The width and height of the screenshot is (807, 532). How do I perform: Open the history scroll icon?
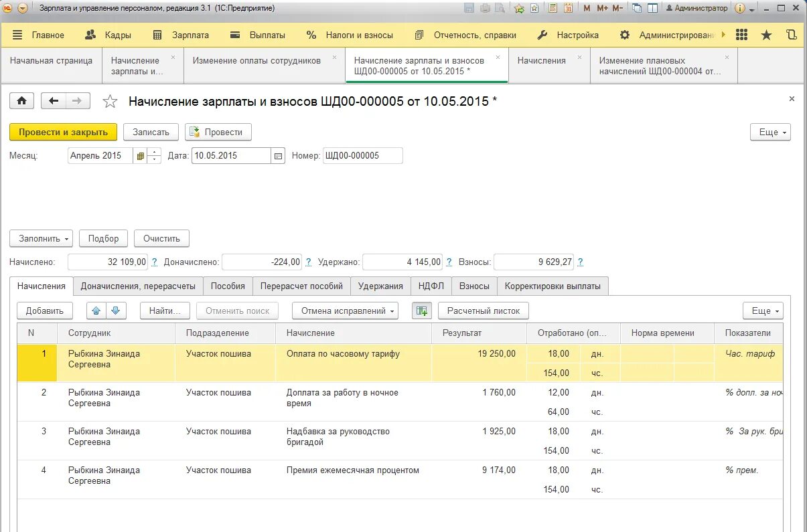click(x=791, y=35)
